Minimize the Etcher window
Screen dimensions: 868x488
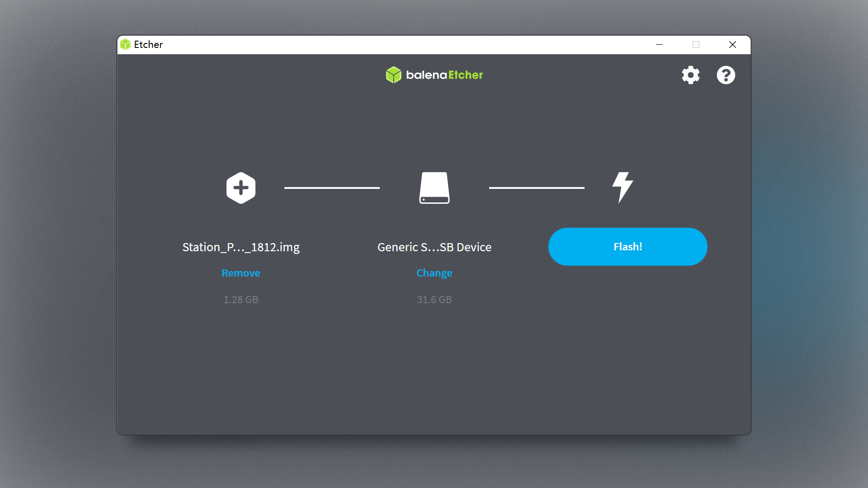pyautogui.click(x=659, y=44)
